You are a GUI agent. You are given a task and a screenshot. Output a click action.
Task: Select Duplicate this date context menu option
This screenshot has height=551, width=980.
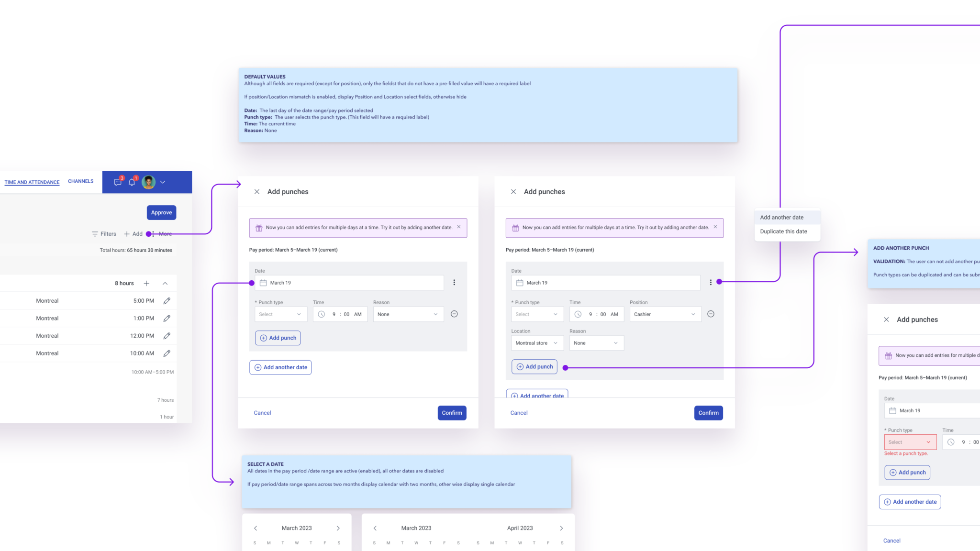click(x=783, y=231)
